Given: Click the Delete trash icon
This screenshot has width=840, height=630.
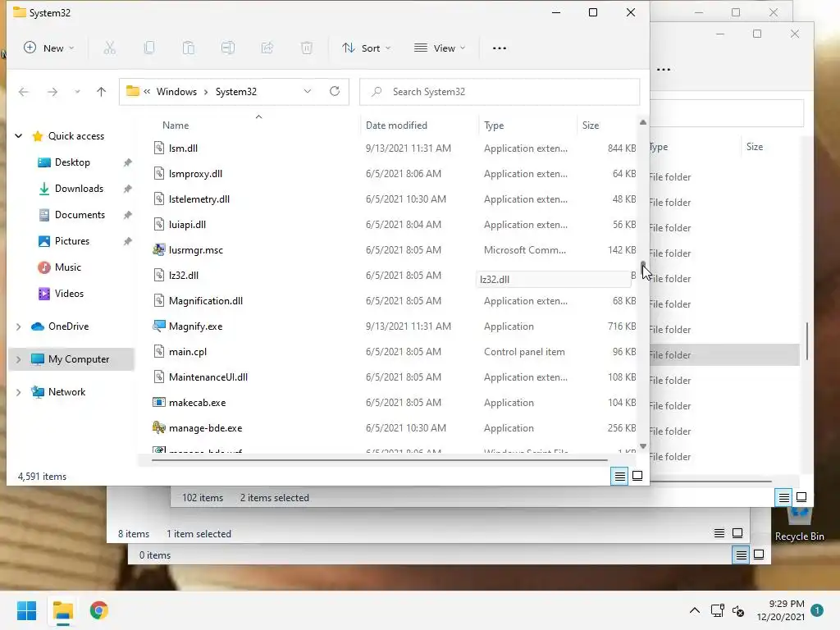Looking at the screenshot, I should (307, 48).
